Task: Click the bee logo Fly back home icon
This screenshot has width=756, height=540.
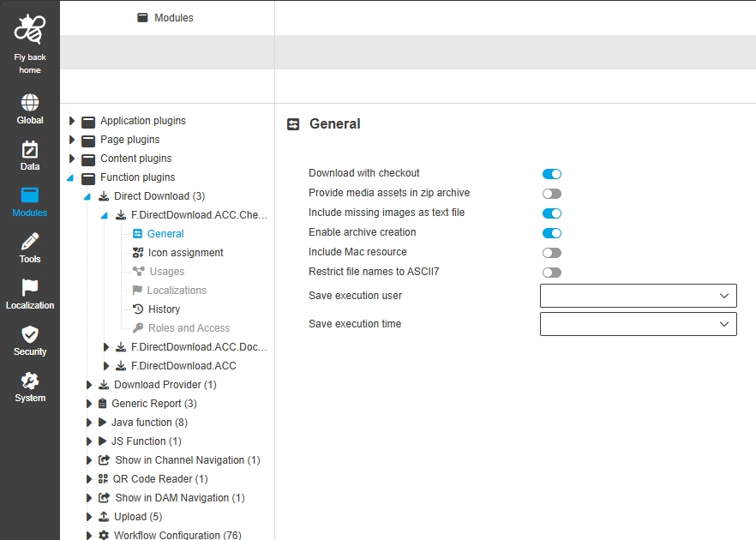Action: pos(30,31)
